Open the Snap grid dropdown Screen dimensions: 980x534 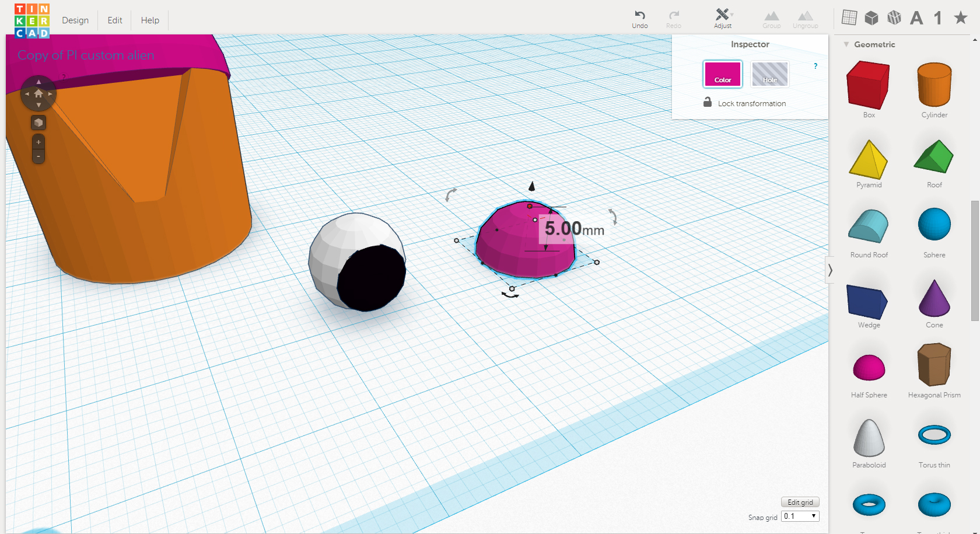(800, 516)
